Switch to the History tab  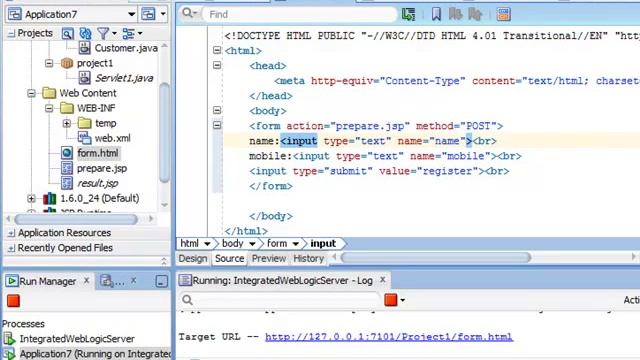click(x=309, y=258)
